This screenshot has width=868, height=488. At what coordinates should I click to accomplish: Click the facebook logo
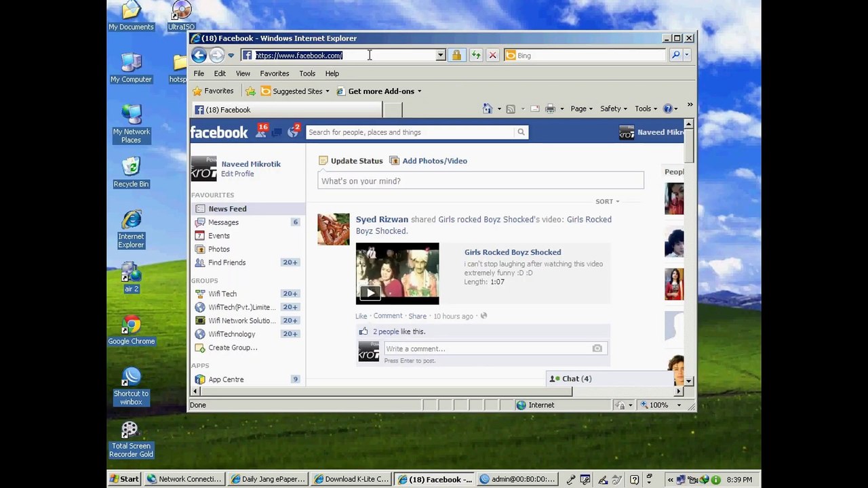[219, 132]
